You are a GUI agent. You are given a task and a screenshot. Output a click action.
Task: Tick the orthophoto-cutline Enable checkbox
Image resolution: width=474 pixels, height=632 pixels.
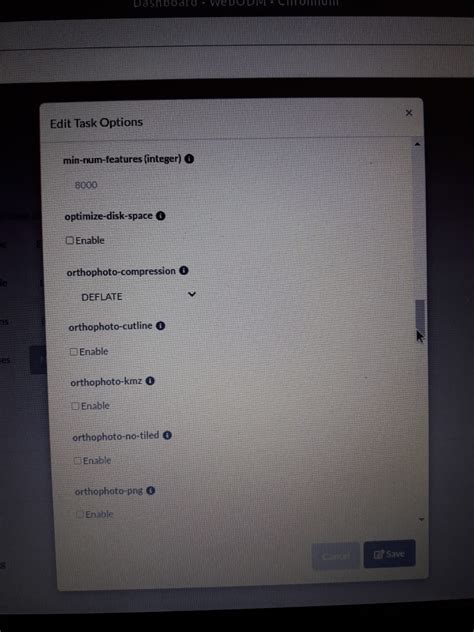[73, 351]
